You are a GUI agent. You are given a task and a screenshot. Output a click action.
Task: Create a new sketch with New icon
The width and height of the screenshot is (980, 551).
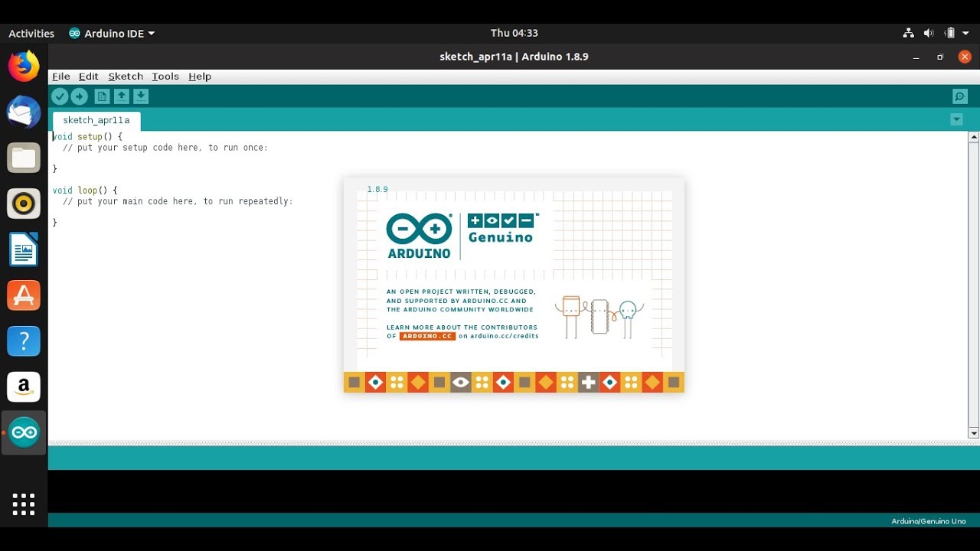pos(102,96)
